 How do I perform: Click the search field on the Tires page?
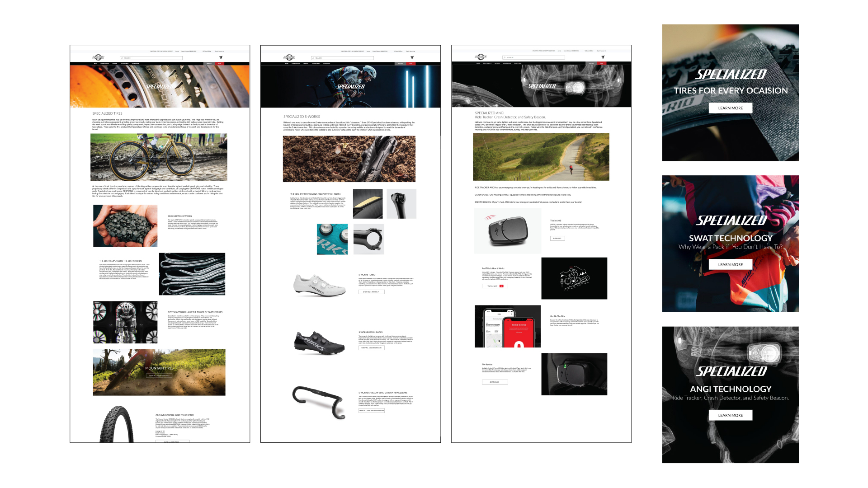pos(151,58)
